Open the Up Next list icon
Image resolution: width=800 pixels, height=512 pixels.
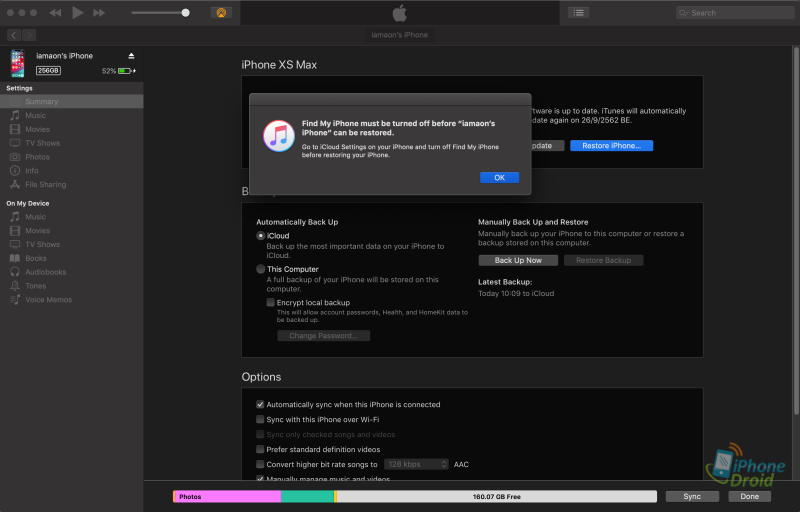578,13
